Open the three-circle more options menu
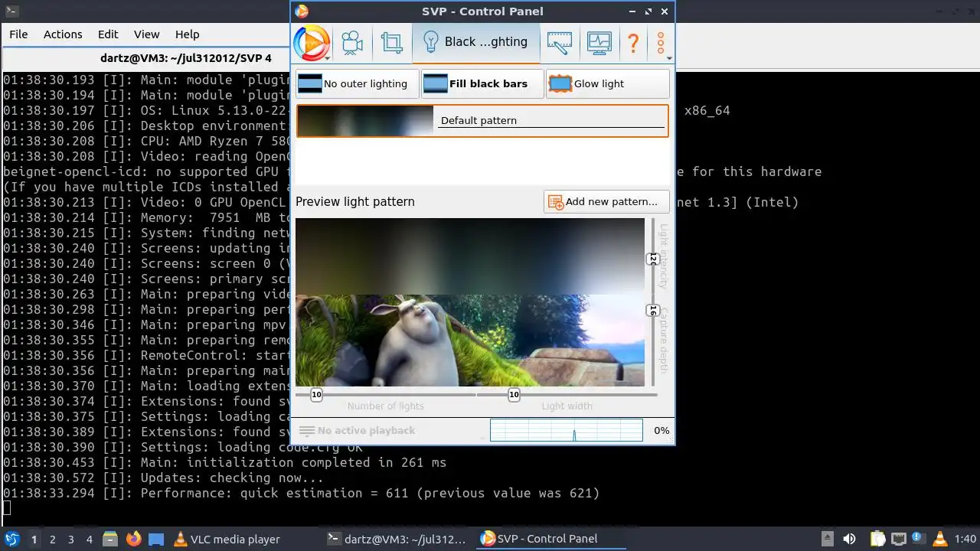This screenshot has height=551, width=980. tap(661, 43)
